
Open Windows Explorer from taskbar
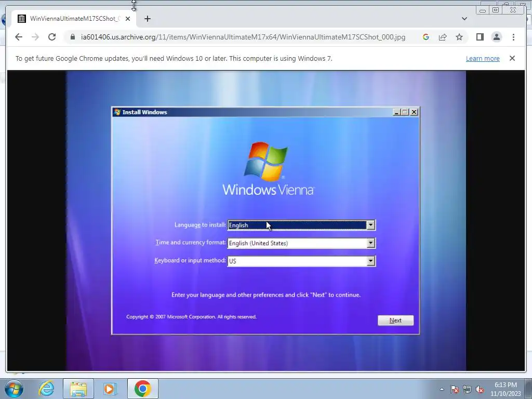[x=78, y=389]
